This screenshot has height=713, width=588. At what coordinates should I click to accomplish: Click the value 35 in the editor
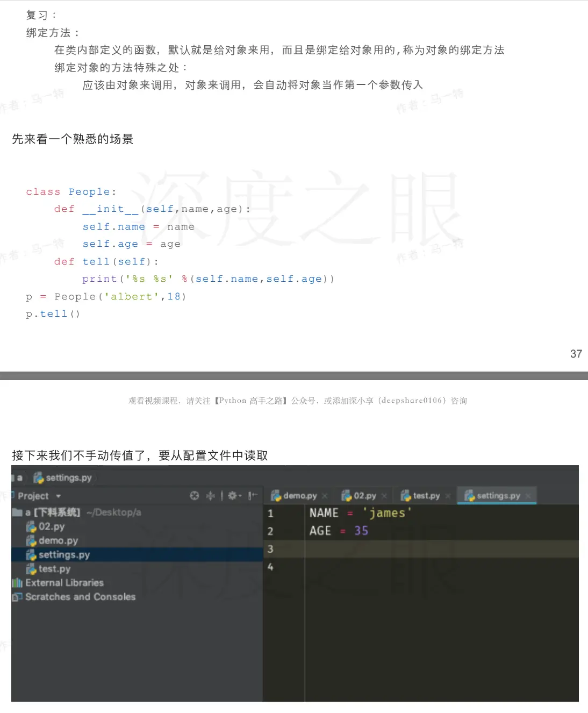[x=361, y=531]
